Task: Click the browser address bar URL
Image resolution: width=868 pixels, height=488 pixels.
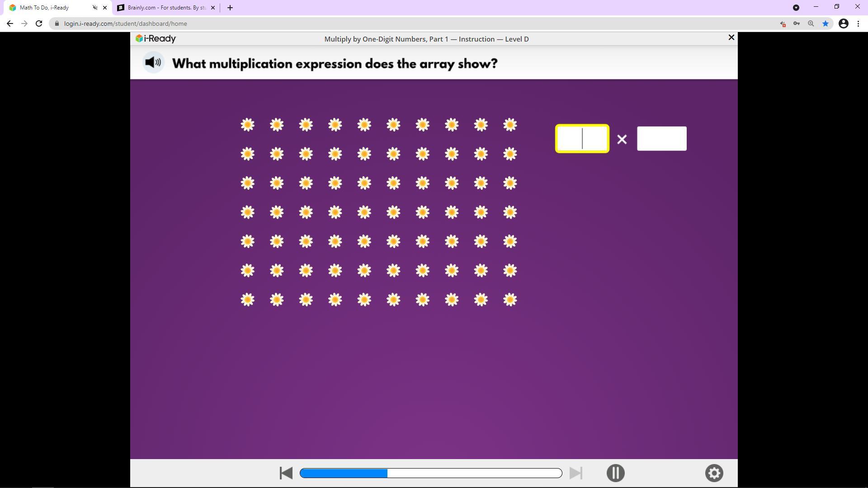Action: click(x=125, y=23)
